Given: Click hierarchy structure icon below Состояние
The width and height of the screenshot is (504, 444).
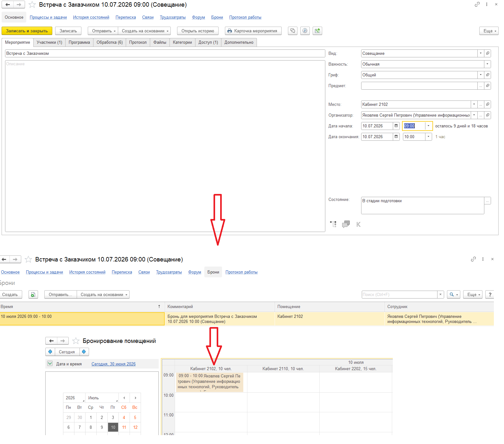Looking at the screenshot, I should 333,224.
